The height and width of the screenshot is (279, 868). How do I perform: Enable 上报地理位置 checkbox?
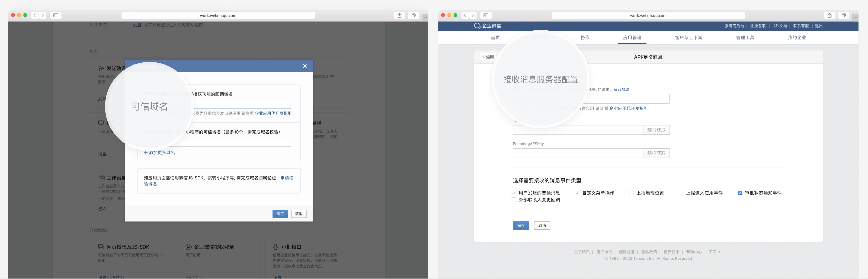[631, 193]
